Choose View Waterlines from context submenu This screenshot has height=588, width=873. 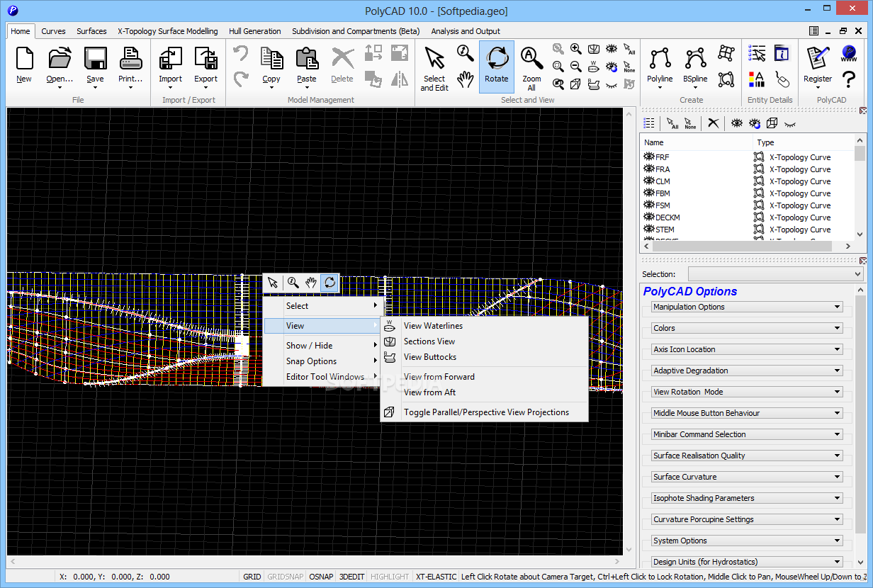click(485, 326)
